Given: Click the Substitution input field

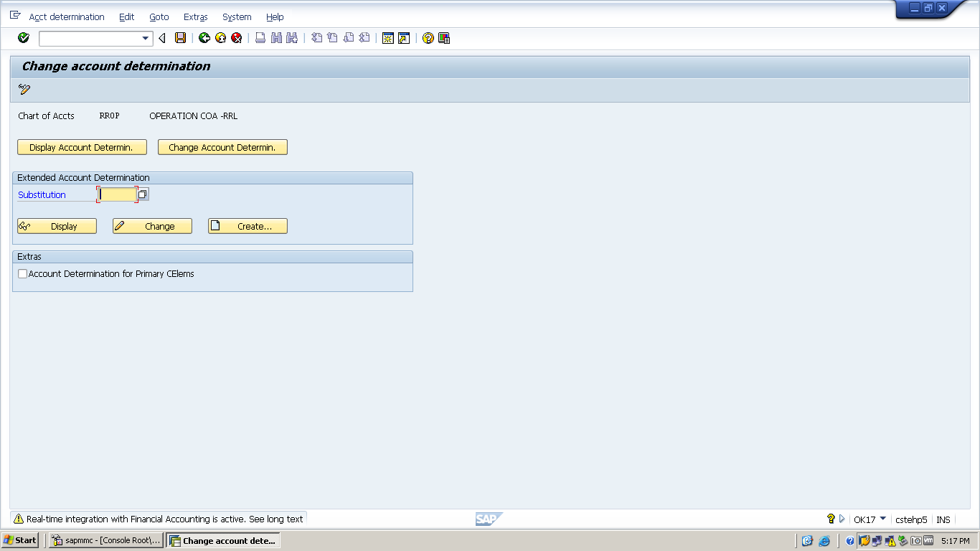Looking at the screenshot, I should tap(118, 194).
